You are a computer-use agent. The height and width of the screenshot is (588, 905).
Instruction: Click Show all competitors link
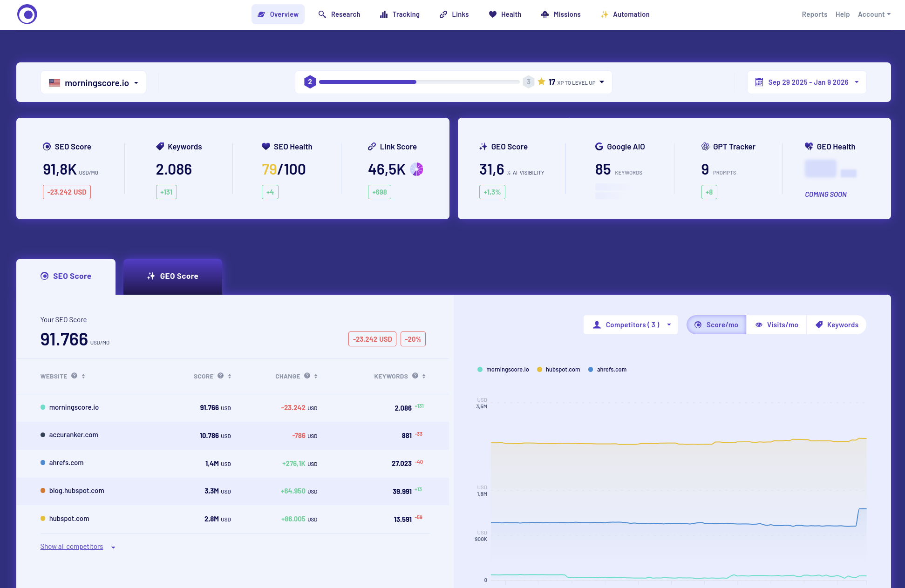click(72, 547)
